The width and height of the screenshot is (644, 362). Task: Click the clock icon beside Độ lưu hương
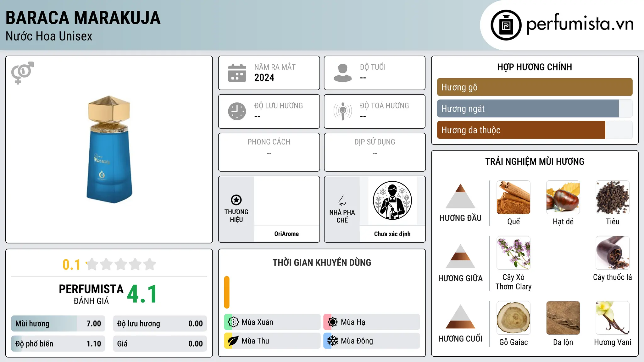point(237,111)
